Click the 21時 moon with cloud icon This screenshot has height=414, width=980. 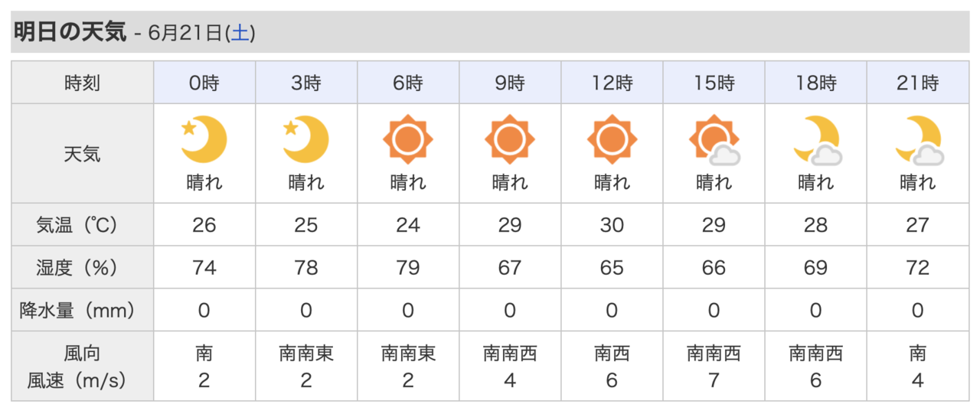(918, 140)
